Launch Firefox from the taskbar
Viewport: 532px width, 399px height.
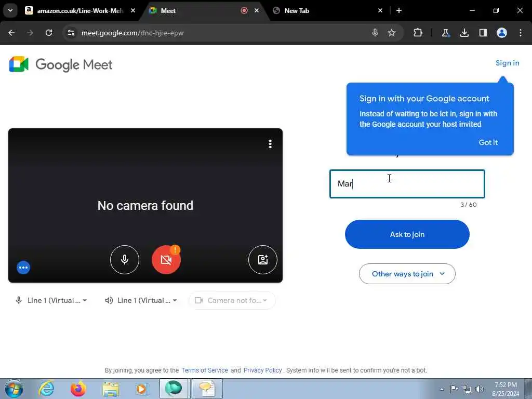pyautogui.click(x=78, y=389)
